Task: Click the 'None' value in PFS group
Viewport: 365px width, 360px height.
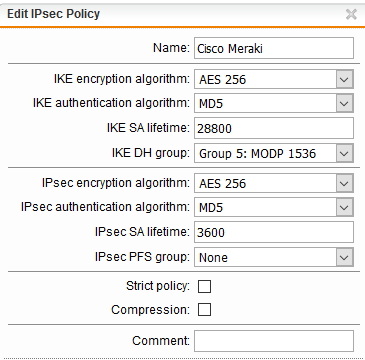Action: pos(213,258)
